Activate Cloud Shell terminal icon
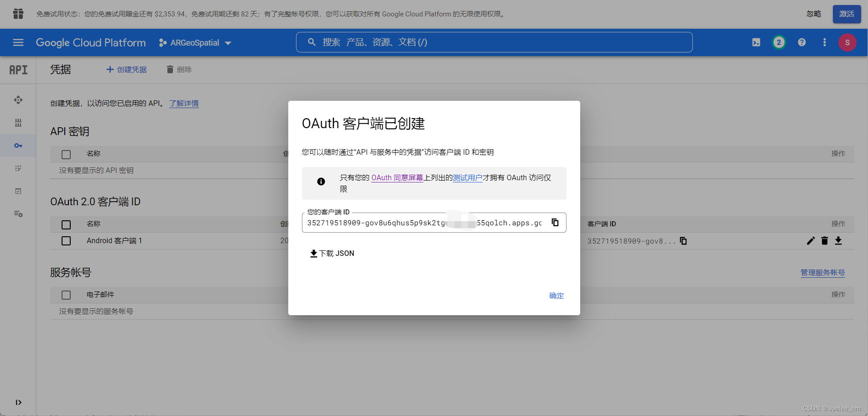 point(756,42)
